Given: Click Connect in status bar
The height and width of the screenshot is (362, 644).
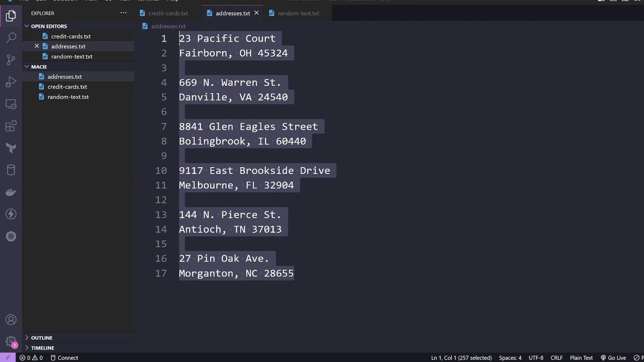Looking at the screenshot, I should click(64, 358).
